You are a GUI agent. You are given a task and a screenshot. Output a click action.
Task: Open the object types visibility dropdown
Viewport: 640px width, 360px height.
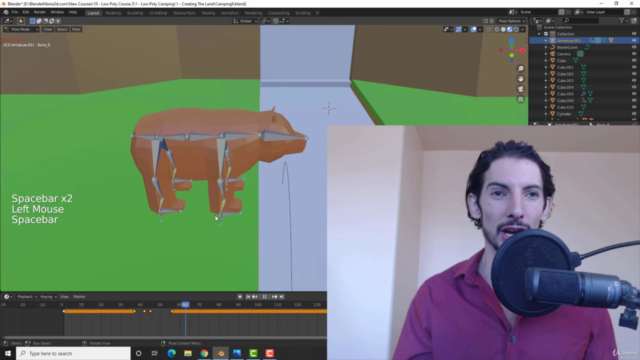(x=448, y=29)
